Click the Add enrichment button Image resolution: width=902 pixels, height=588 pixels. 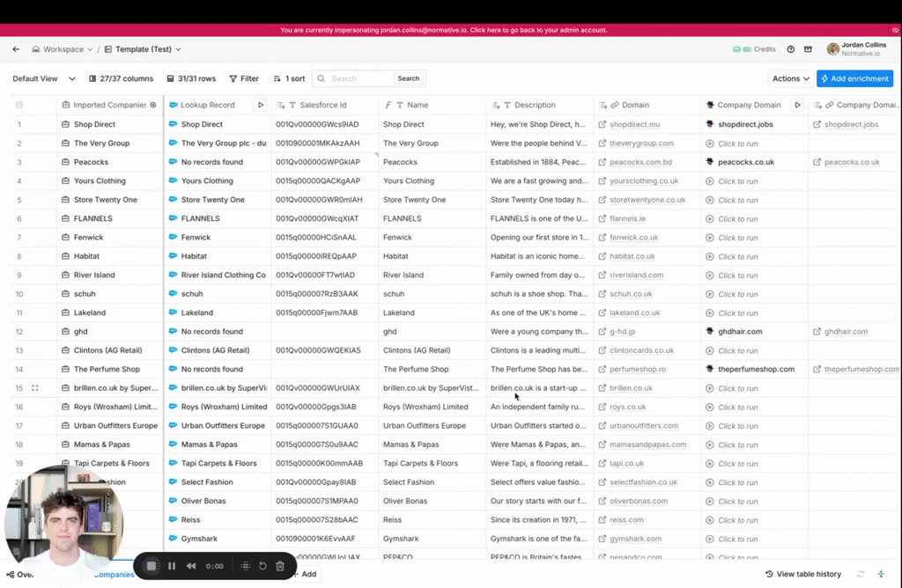(854, 78)
